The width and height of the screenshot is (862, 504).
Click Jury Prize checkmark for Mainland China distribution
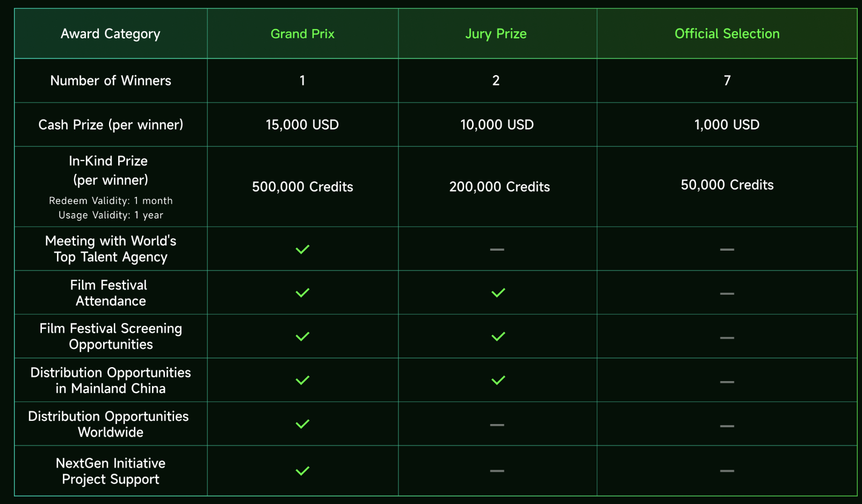click(498, 380)
